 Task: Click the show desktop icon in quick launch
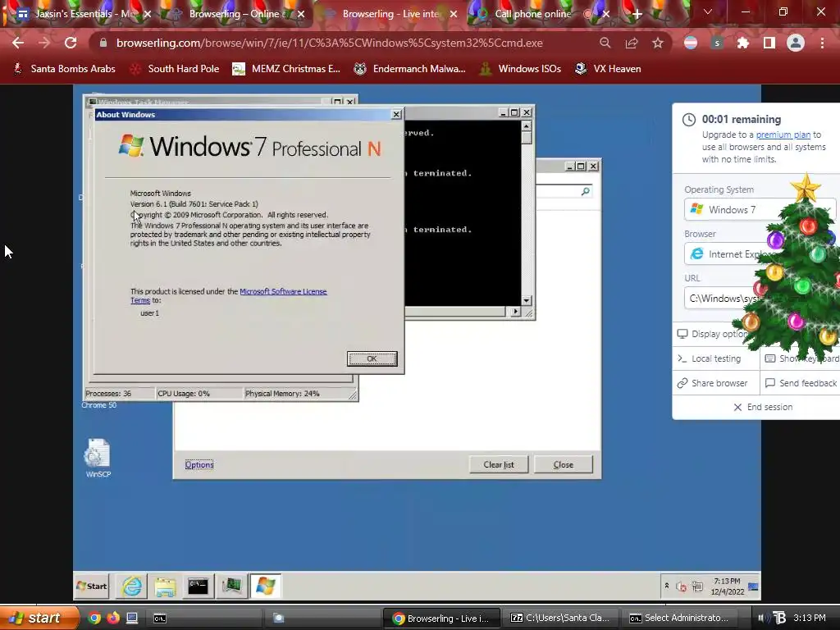coord(132,619)
